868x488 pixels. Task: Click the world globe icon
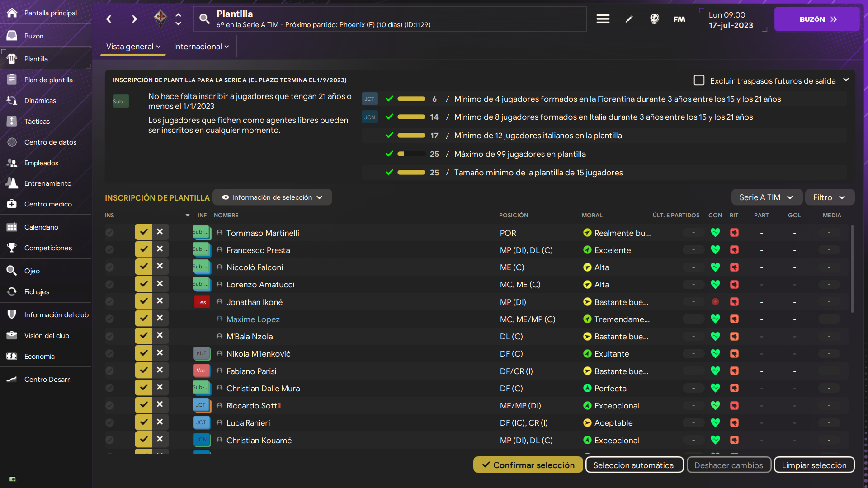[x=654, y=19]
